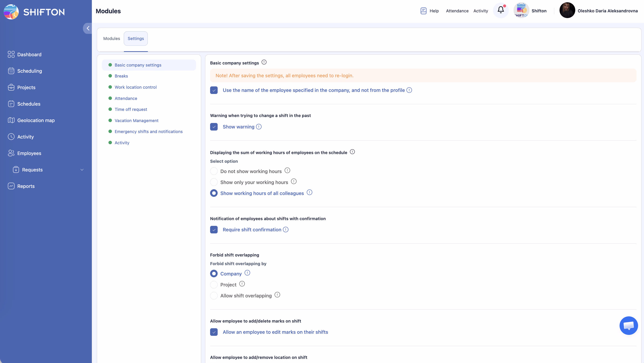Click info icon next to Show warning
The height and width of the screenshot is (363, 644).
coord(259,127)
